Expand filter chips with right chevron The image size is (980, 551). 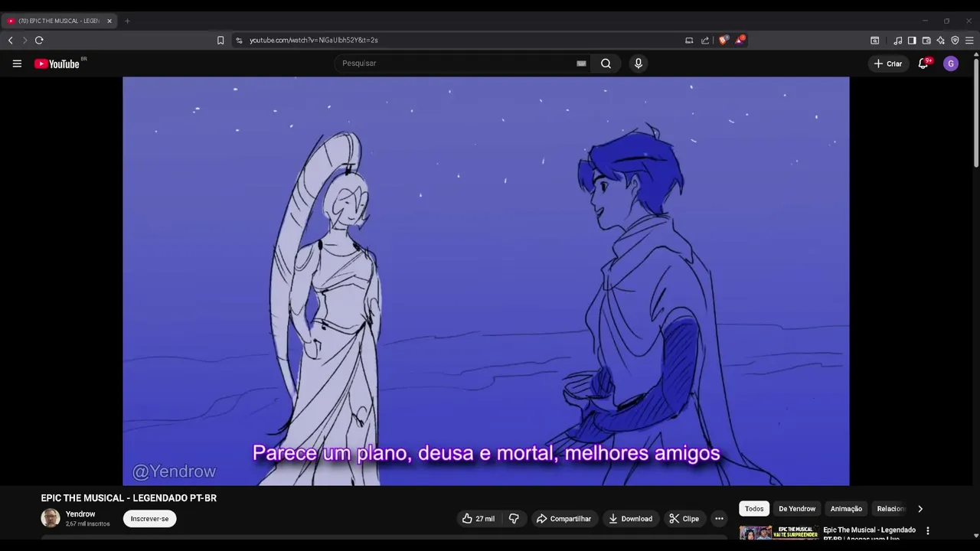click(x=920, y=509)
